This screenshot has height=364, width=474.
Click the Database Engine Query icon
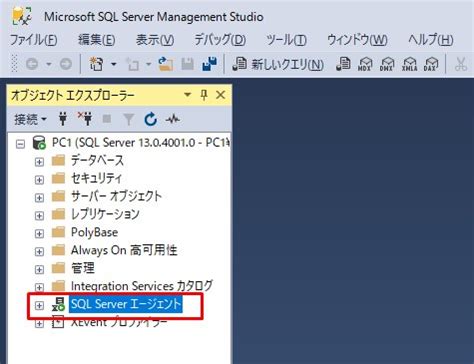coord(343,63)
